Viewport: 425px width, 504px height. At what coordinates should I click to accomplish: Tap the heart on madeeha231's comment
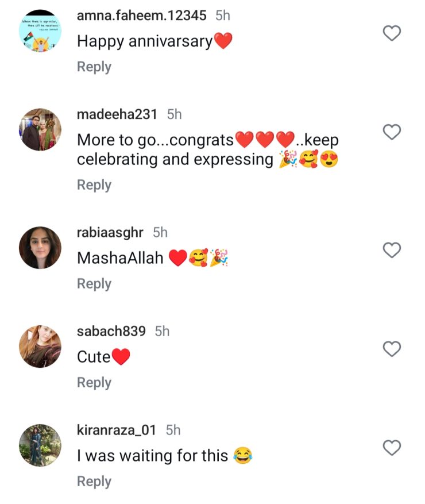(x=392, y=132)
